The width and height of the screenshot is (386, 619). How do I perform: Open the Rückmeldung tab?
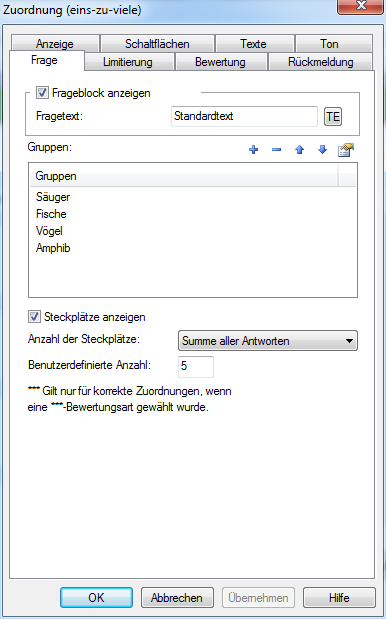(x=320, y=62)
